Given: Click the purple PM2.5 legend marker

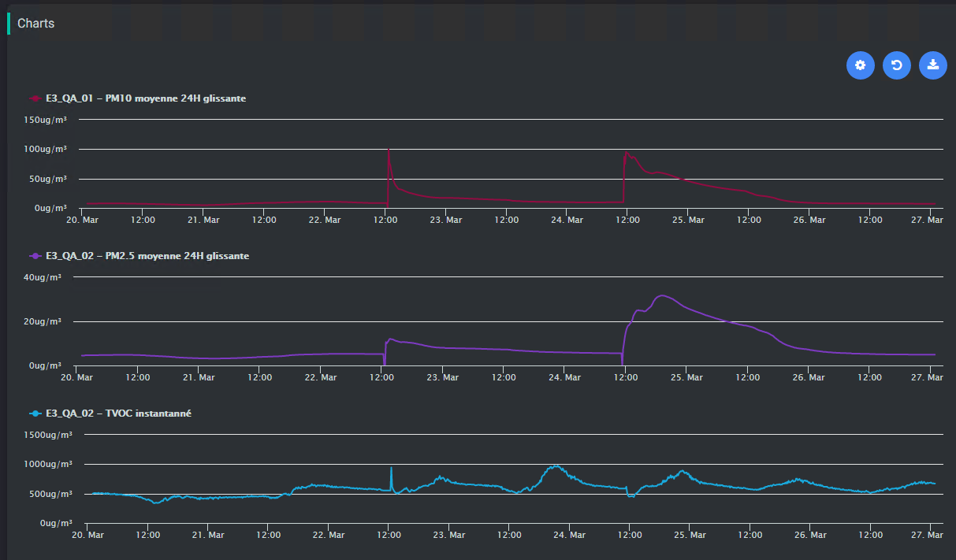Looking at the screenshot, I should pos(35,256).
